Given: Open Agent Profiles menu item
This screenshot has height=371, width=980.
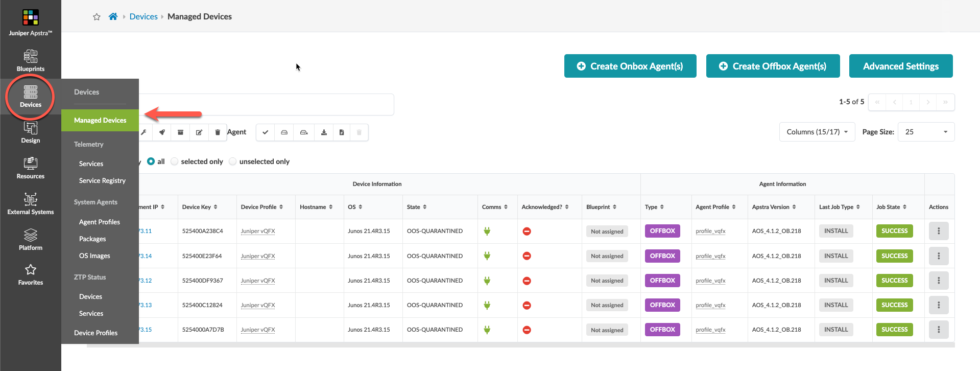Looking at the screenshot, I should 100,222.
